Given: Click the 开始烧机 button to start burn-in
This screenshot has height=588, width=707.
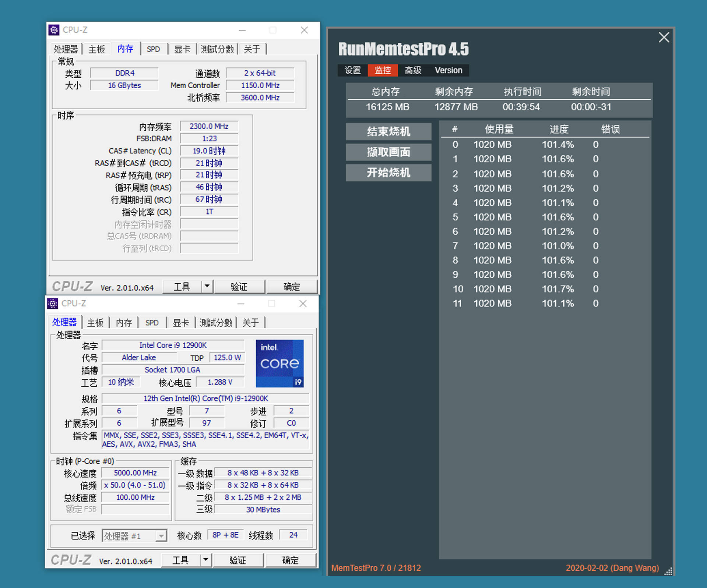Looking at the screenshot, I should 388,173.
